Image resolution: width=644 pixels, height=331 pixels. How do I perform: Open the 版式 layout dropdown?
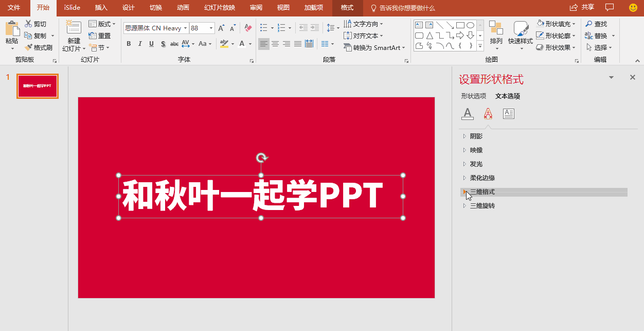click(102, 24)
